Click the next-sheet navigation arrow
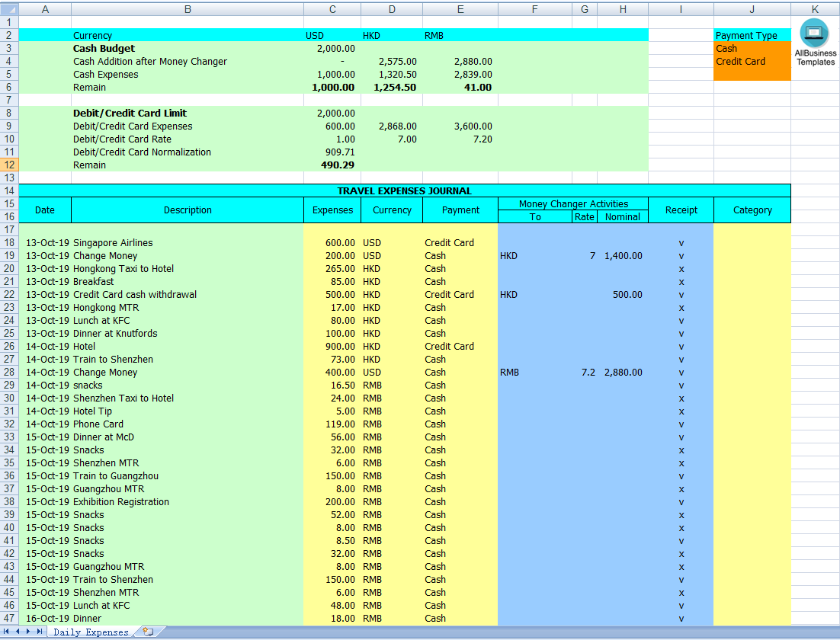 point(29,632)
